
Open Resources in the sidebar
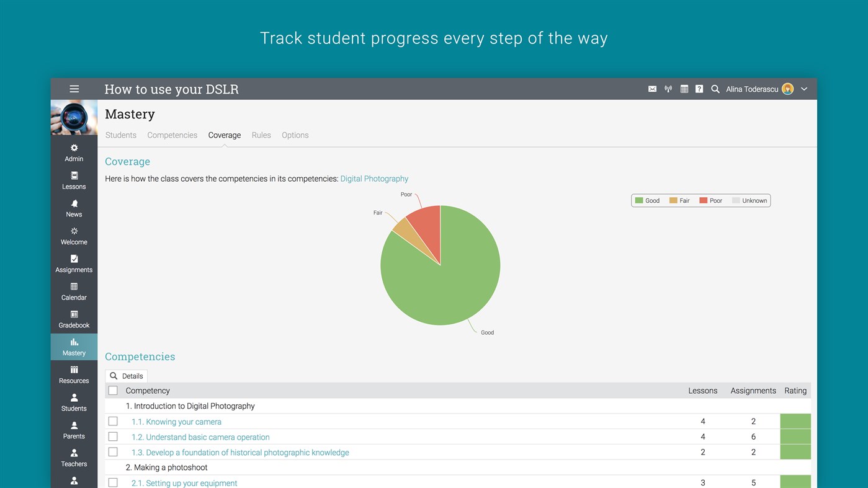pos(74,375)
